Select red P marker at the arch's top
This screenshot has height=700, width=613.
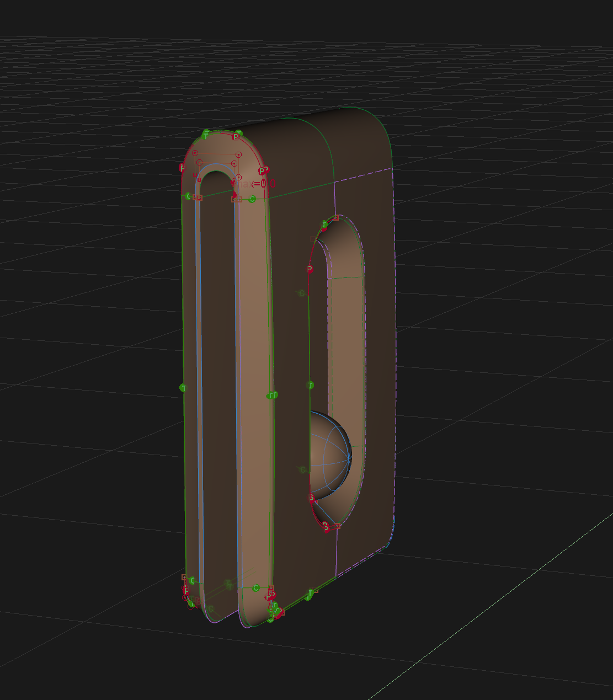pyautogui.click(x=236, y=136)
